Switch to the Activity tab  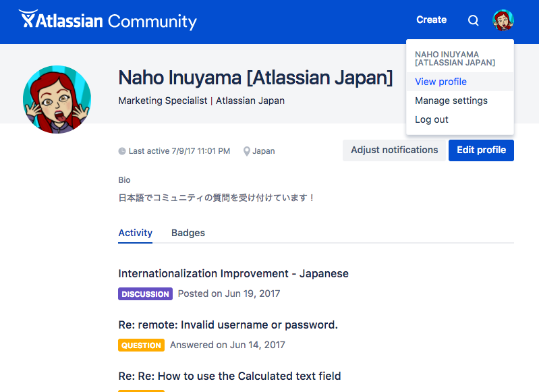[x=135, y=233]
